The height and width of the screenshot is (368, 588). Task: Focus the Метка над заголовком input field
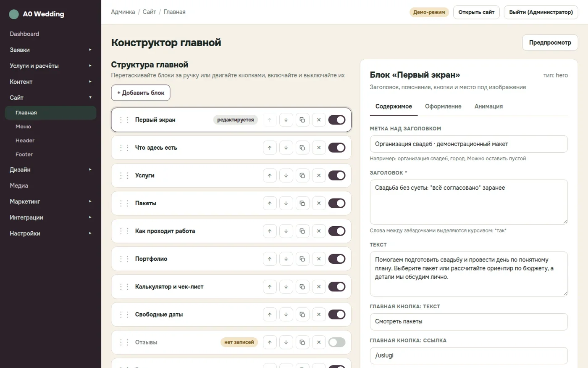tap(469, 144)
